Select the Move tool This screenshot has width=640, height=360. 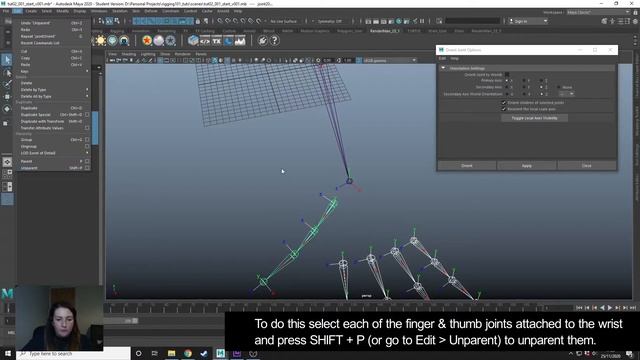7,97
